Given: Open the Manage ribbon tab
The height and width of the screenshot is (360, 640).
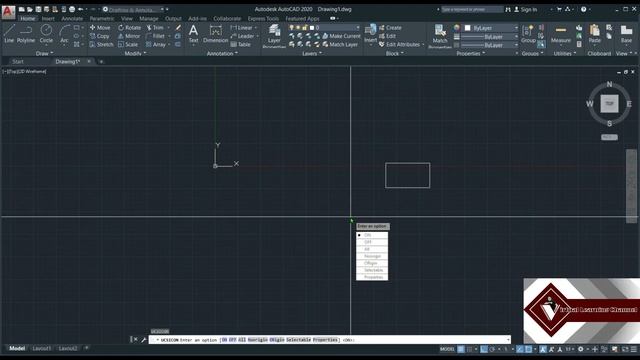Looking at the screenshot, I should (149, 19).
